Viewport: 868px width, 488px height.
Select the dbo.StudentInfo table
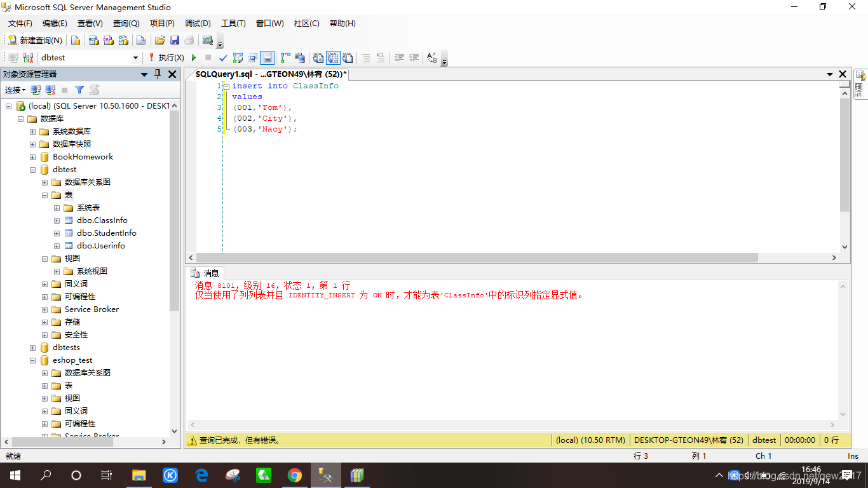106,233
